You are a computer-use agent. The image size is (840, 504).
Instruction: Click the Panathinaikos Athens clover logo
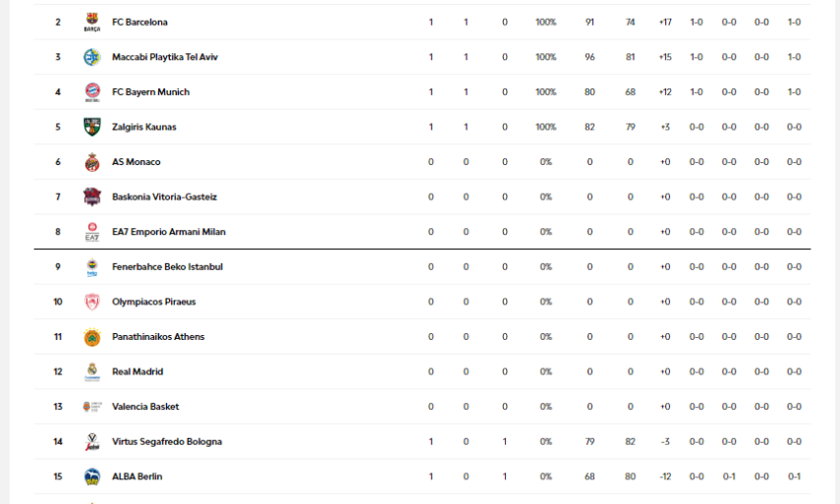tap(91, 337)
